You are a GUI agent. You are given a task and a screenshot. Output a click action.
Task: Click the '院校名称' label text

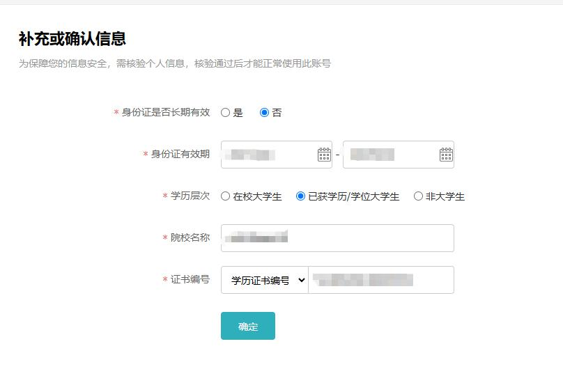pyautogui.click(x=190, y=237)
